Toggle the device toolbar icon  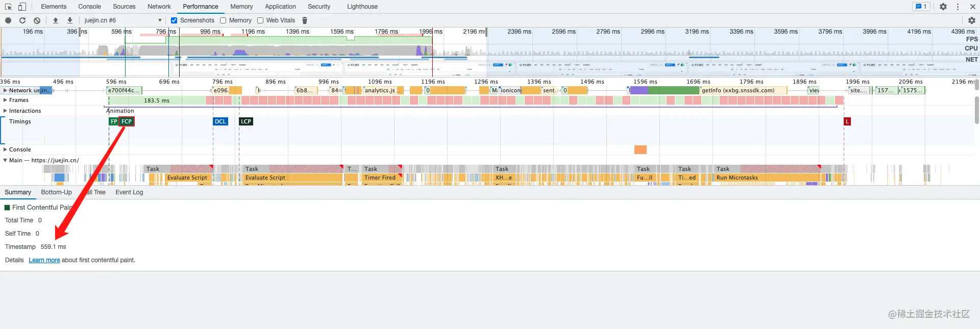22,7
